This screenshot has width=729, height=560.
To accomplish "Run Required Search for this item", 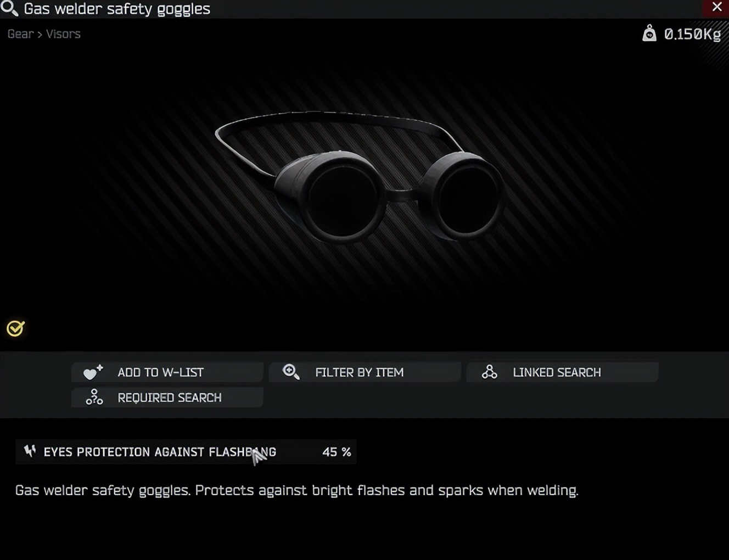I will [x=167, y=397].
